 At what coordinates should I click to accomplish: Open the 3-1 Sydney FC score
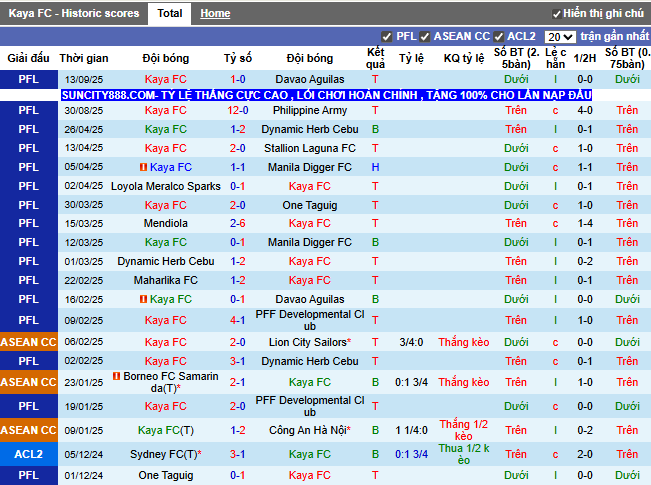(238, 454)
